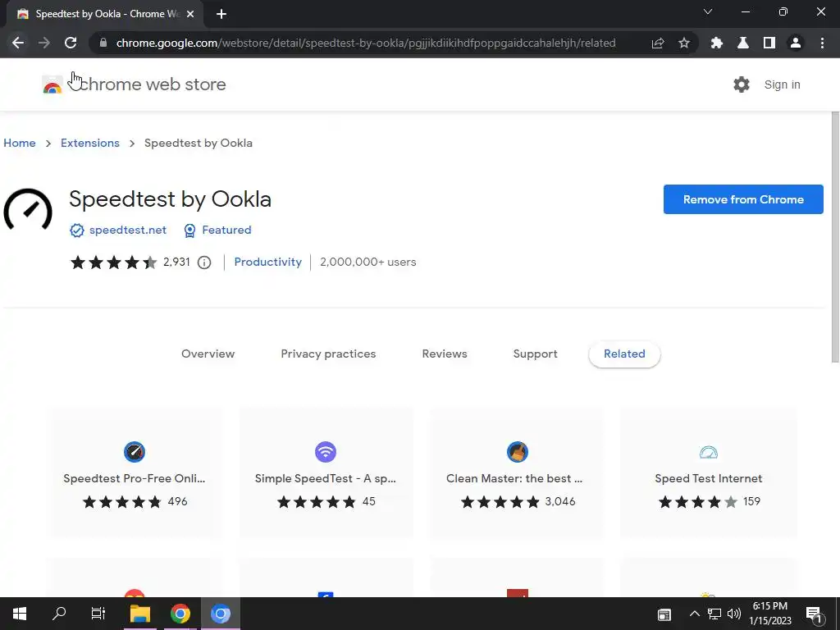Click the volume speaker tray icon

pyautogui.click(x=734, y=614)
